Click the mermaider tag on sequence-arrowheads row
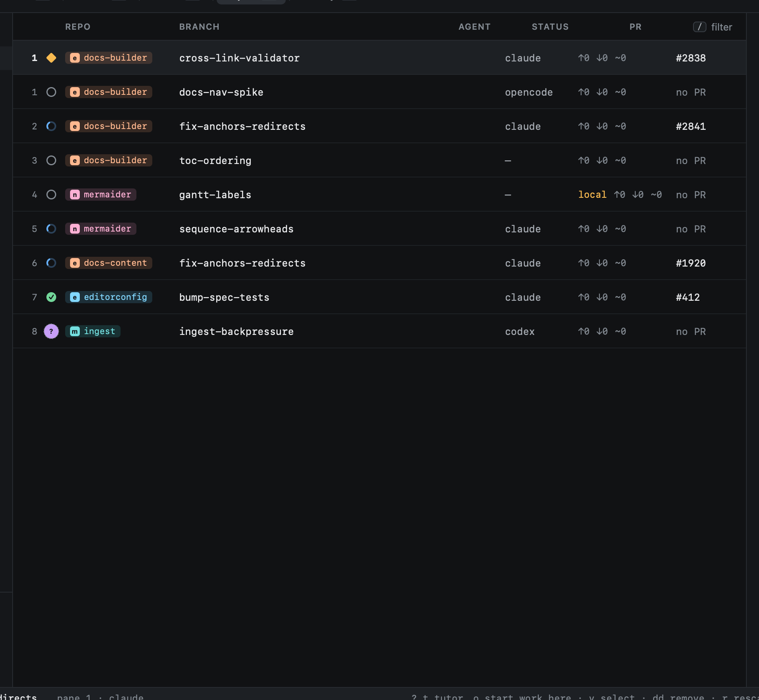The image size is (759, 700). click(x=101, y=229)
